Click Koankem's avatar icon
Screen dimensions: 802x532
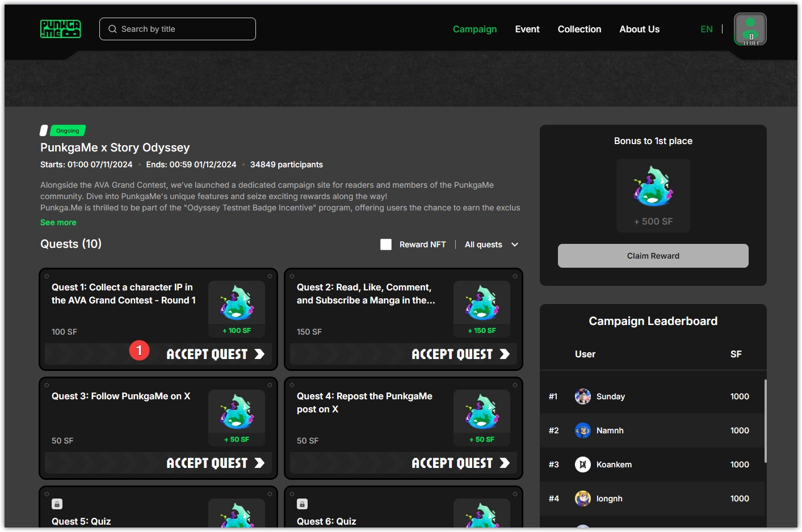coord(582,465)
